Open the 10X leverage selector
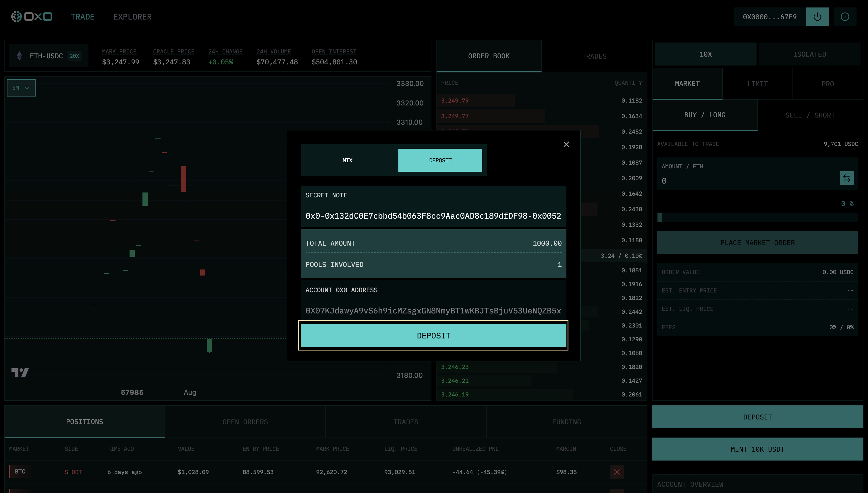Screen dimensions: 868x493 click(x=705, y=53)
